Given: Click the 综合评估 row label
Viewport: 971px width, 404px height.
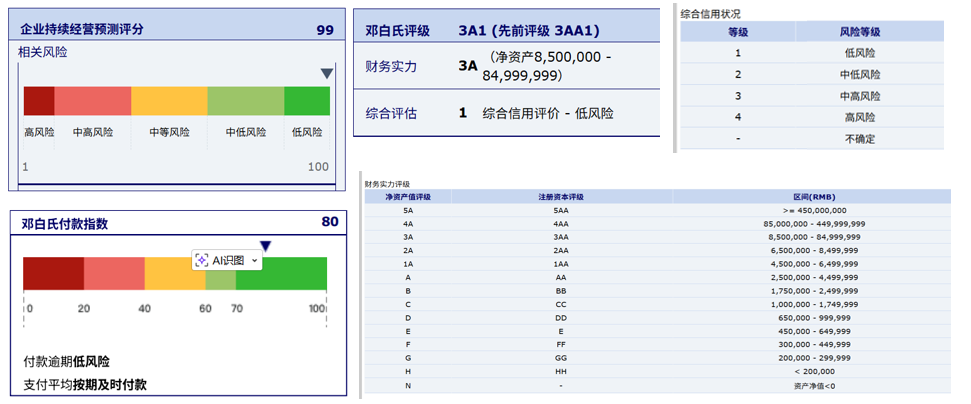Looking at the screenshot, I should pyautogui.click(x=391, y=113).
